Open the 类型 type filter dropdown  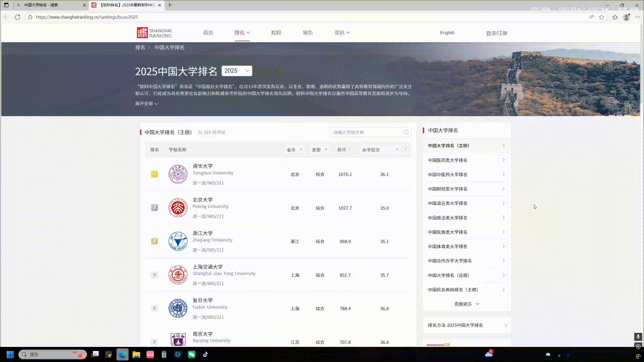[x=319, y=150]
